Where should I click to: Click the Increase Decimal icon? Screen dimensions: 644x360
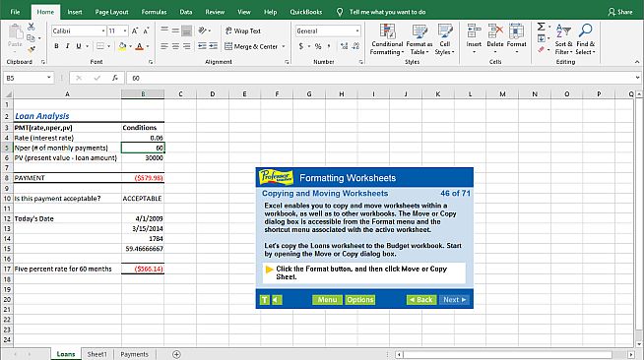pyautogui.click(x=345, y=46)
